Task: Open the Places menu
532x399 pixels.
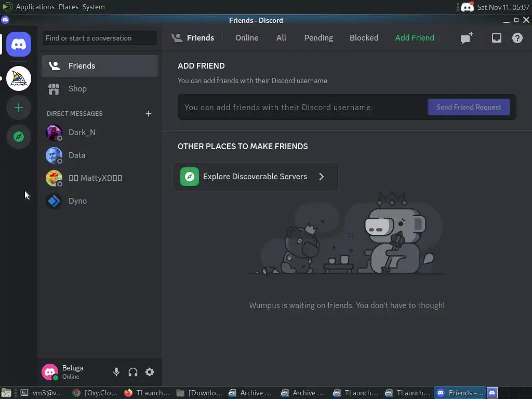Action: 68,7
